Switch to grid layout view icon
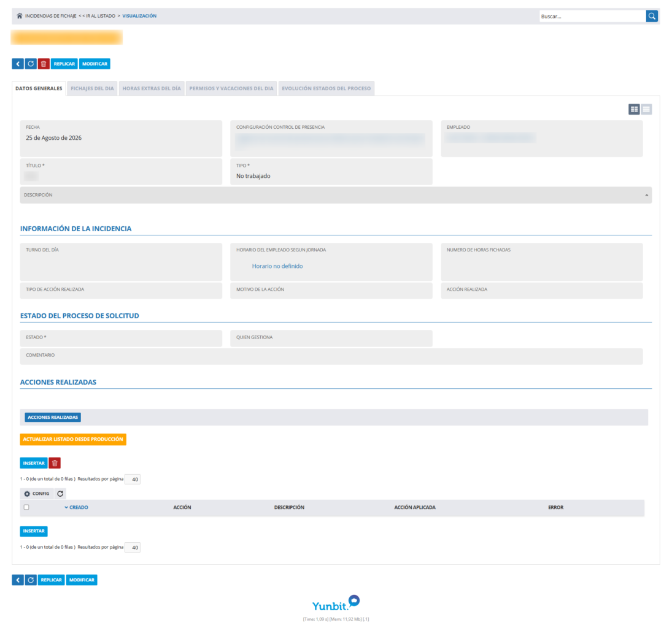 [x=634, y=109]
